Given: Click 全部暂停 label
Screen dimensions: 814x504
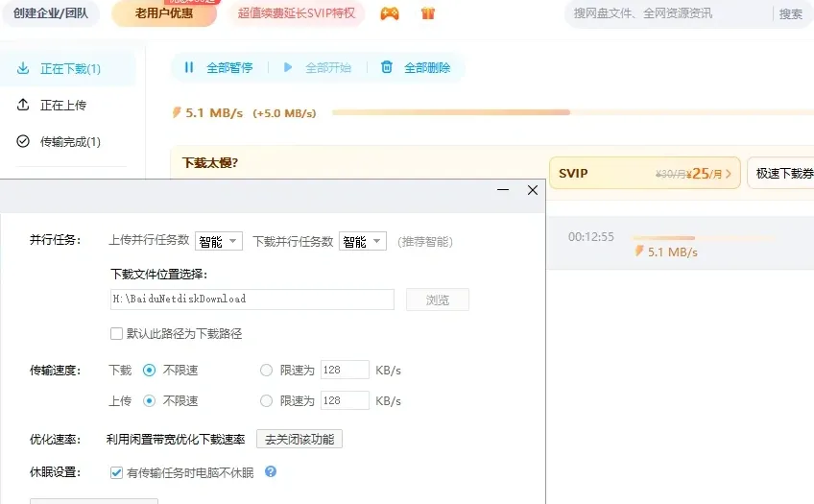Looking at the screenshot, I should [229, 67].
